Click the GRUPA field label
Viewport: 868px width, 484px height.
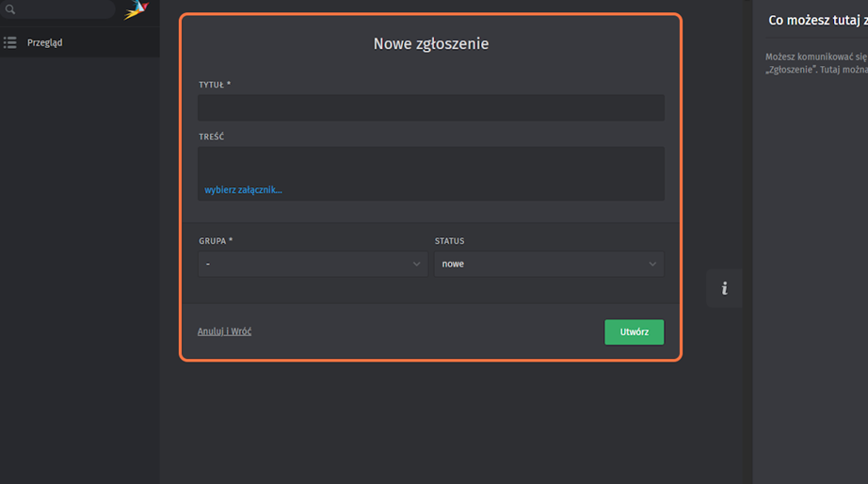tap(215, 241)
